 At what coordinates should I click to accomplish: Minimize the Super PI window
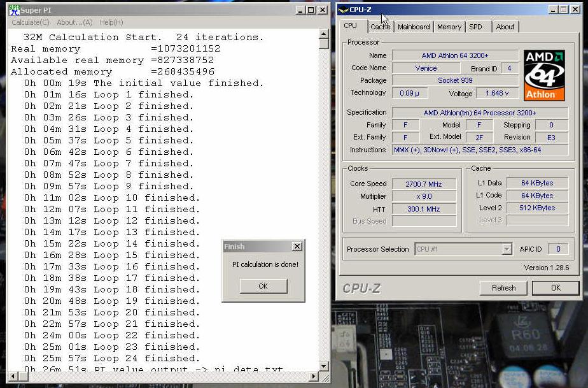tap(300, 10)
